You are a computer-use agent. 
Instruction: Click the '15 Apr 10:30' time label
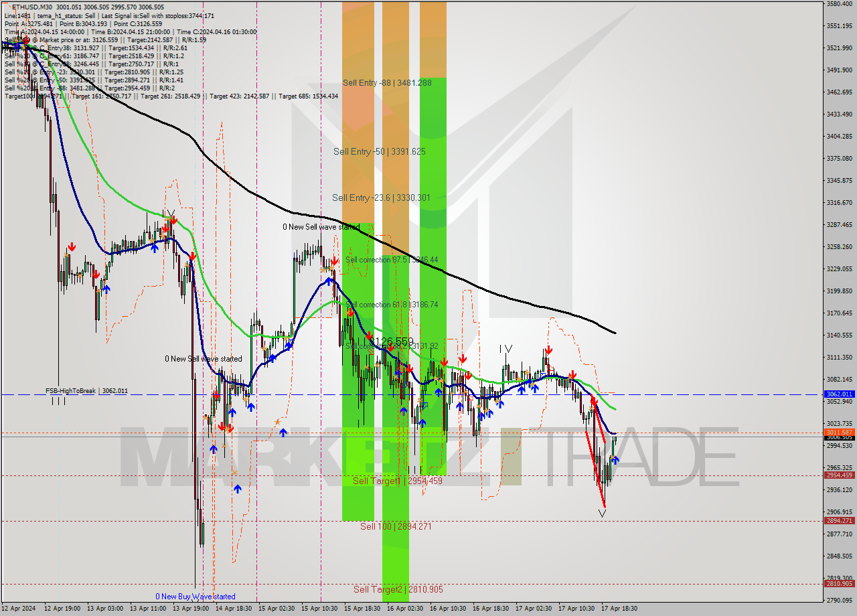(x=319, y=609)
